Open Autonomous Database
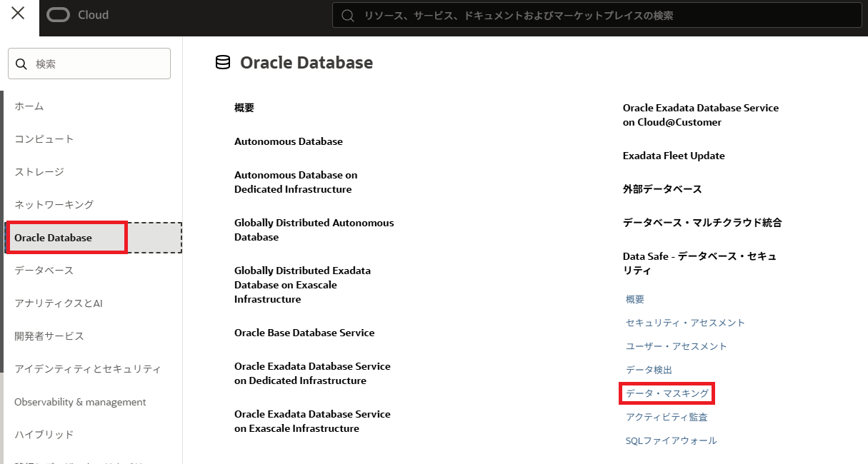Screen dimensions: 868x464 (x=289, y=141)
